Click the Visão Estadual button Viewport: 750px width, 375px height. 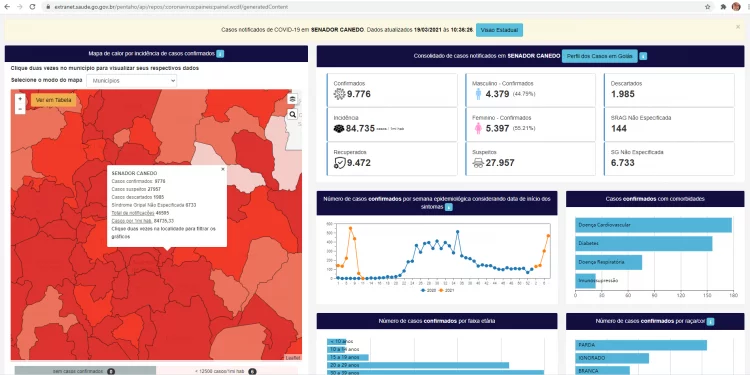pyautogui.click(x=499, y=30)
